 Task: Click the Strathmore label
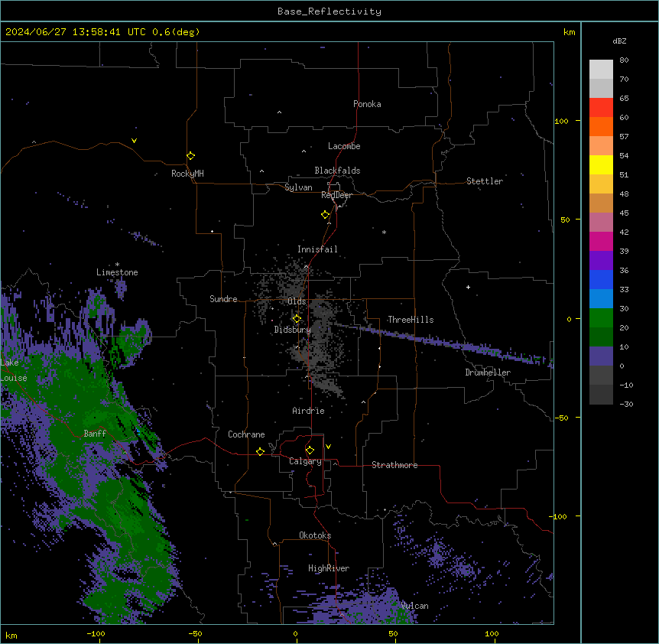coord(394,465)
